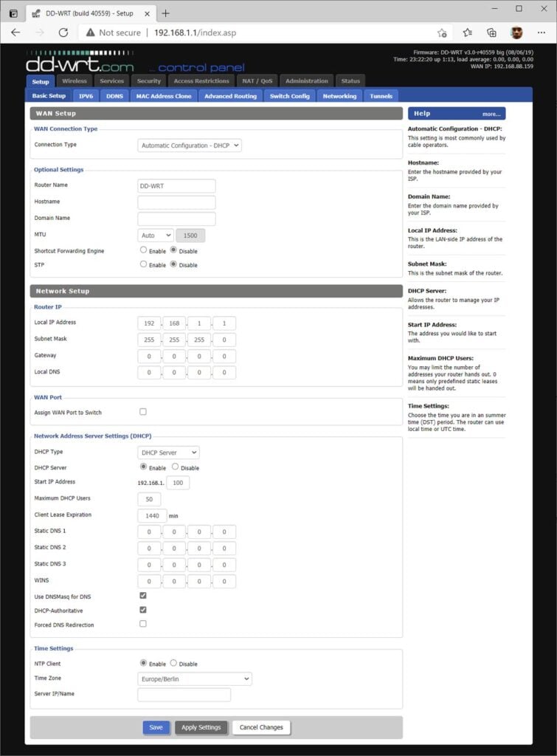Toggle DHCP-Authoritative checkbox

[143, 609]
